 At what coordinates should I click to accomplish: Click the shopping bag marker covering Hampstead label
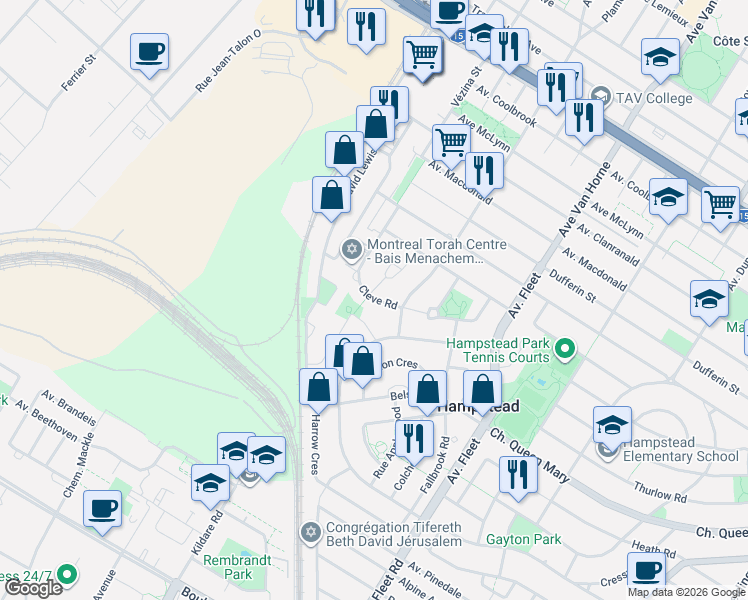coord(482,392)
